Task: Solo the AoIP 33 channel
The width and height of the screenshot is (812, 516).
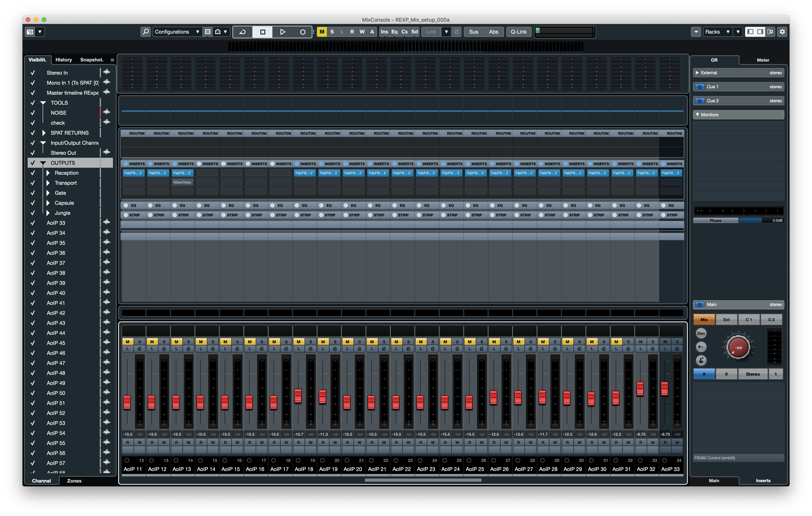Action: coord(677,341)
